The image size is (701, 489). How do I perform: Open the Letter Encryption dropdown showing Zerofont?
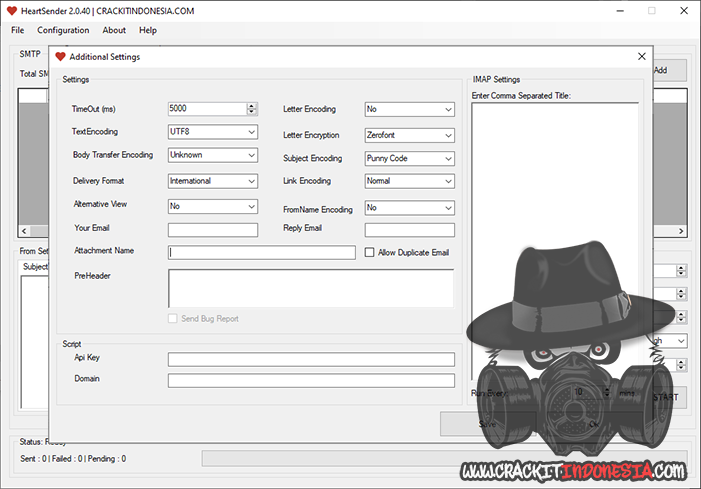click(x=410, y=135)
